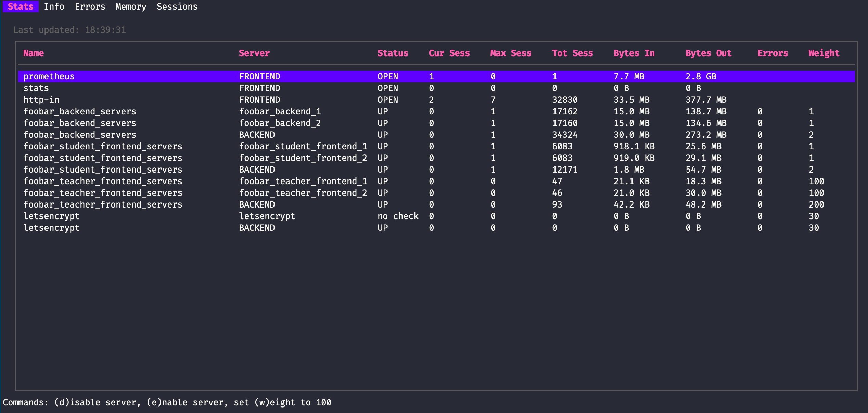Click the 17162 total sessions value

point(565,111)
